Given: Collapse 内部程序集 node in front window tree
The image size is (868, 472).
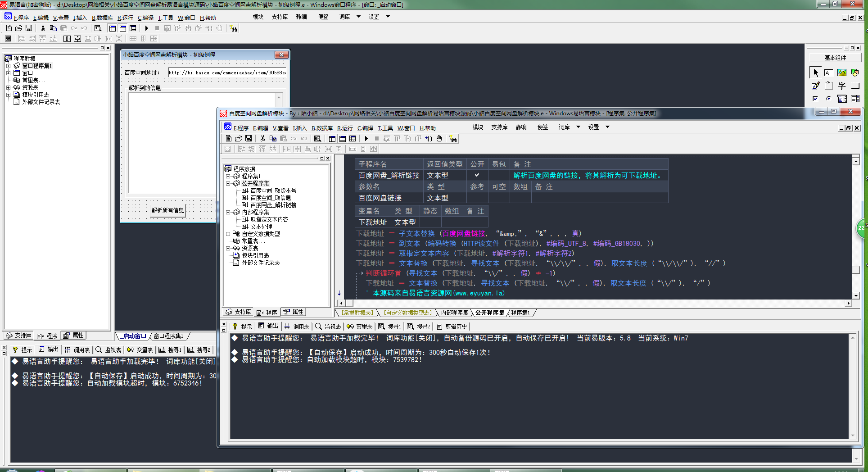Looking at the screenshot, I should click(228, 212).
